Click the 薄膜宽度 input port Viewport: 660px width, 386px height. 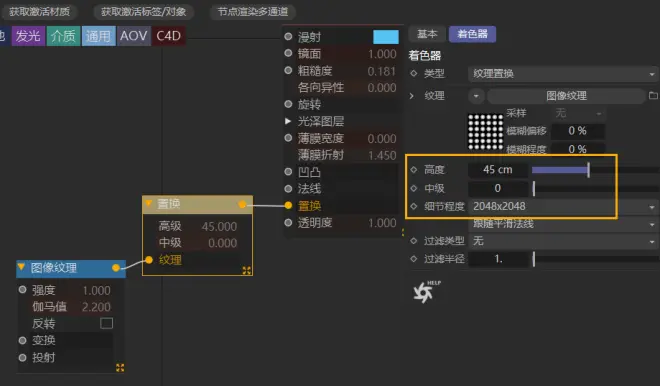tap(288, 138)
